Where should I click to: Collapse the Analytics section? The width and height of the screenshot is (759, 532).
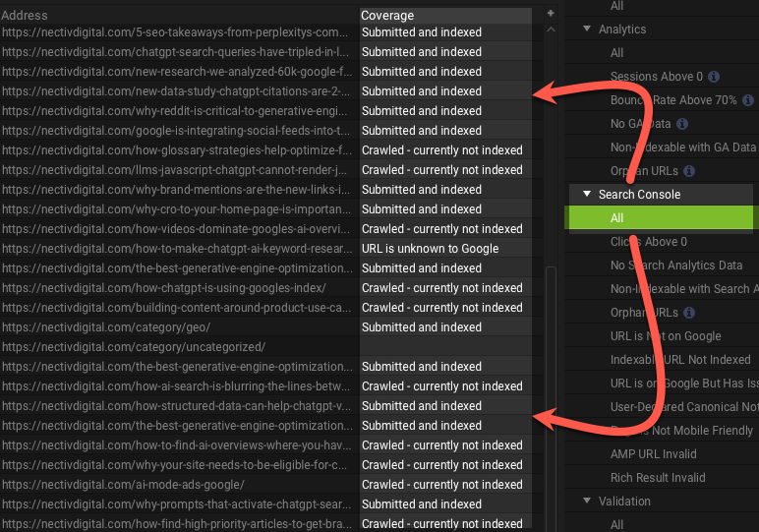[587, 30]
